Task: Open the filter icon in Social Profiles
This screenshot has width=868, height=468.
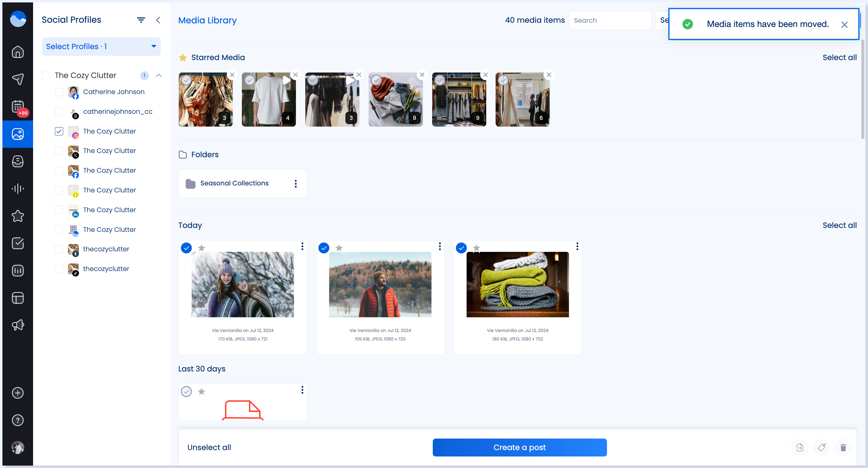Action: point(141,20)
